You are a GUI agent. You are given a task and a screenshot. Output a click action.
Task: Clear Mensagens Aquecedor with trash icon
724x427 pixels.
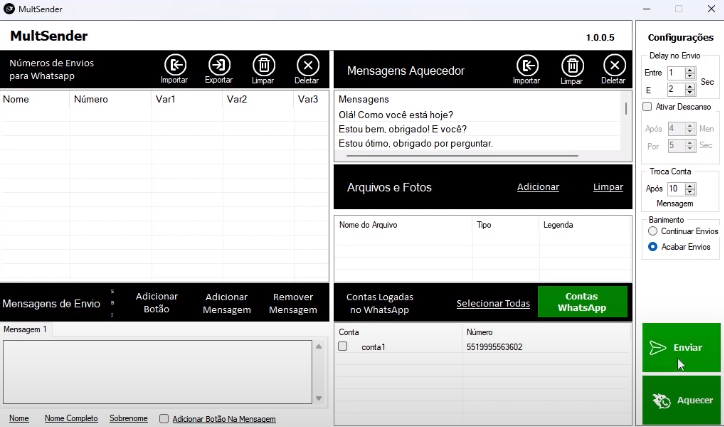click(572, 70)
